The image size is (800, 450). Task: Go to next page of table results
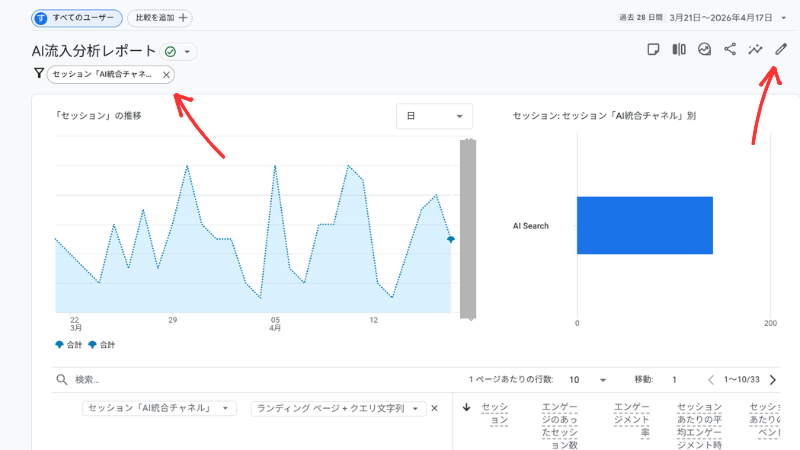772,380
